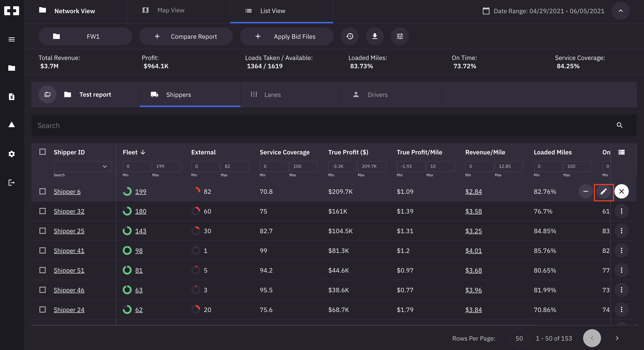Image resolution: width=644 pixels, height=350 pixels.
Task: Click the highlighted edit pencil on Shipper 6 row
Action: pyautogui.click(x=603, y=192)
